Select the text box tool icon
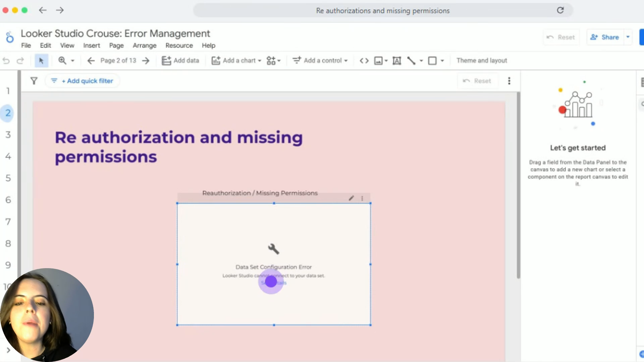Image resolution: width=644 pixels, height=362 pixels. (x=397, y=61)
